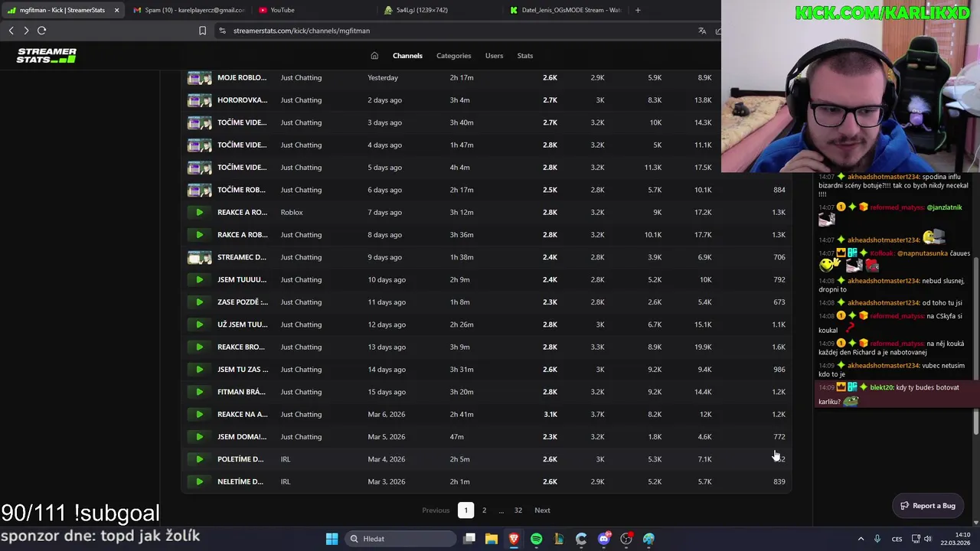980x551 pixels.
Task: Click the browser address bar URL
Action: coord(302,31)
